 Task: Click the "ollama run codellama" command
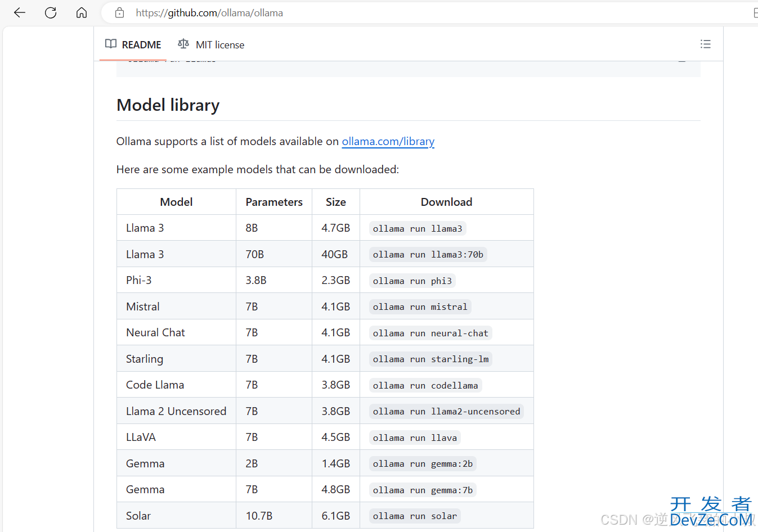pyautogui.click(x=425, y=385)
